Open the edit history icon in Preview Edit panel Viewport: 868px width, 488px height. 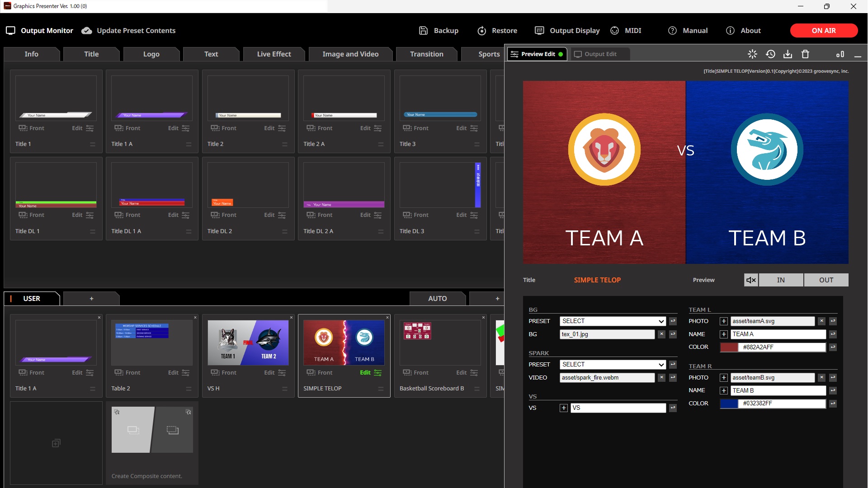click(771, 54)
